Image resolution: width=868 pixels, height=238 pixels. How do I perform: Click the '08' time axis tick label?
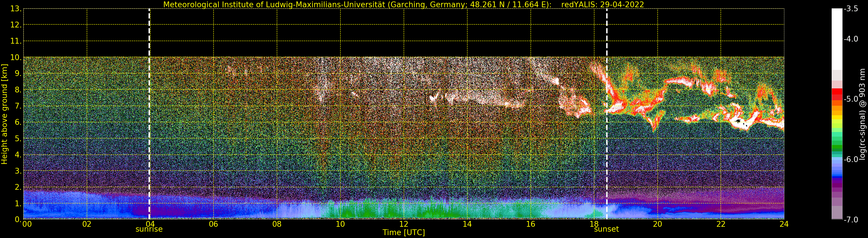point(277,224)
